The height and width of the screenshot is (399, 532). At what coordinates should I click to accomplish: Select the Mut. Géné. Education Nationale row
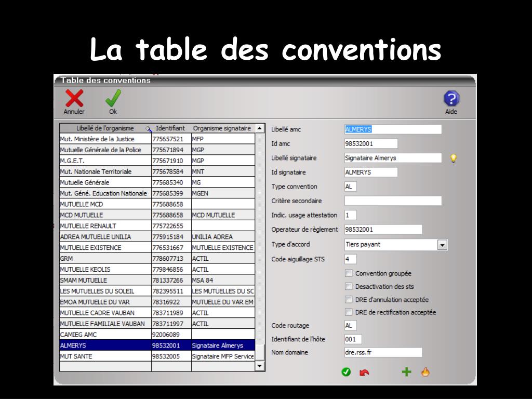click(157, 193)
